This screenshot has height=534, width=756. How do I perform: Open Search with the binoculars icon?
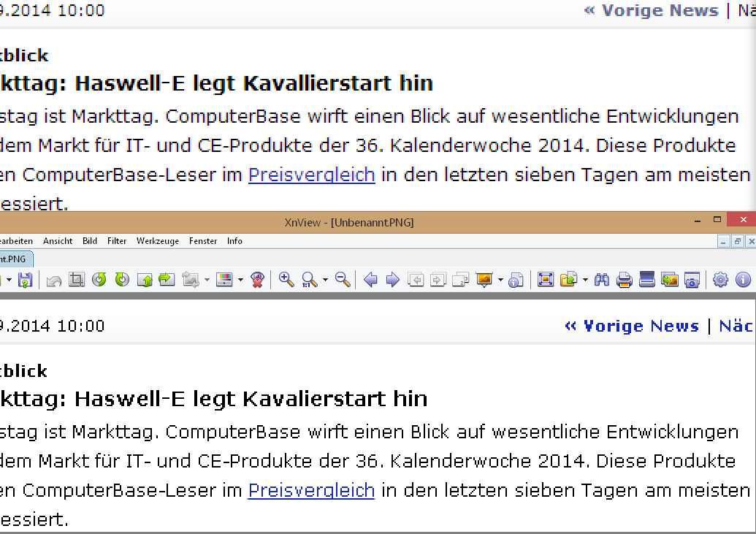[x=602, y=280]
